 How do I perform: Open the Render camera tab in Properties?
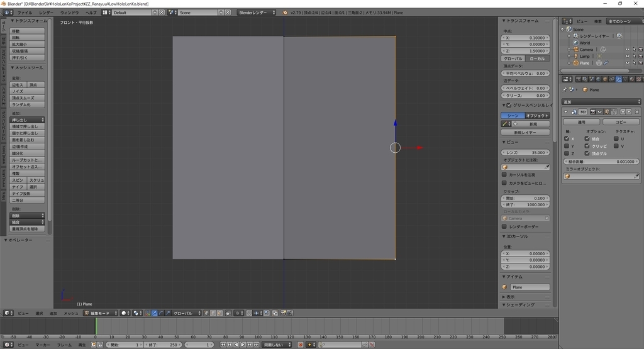tap(579, 79)
